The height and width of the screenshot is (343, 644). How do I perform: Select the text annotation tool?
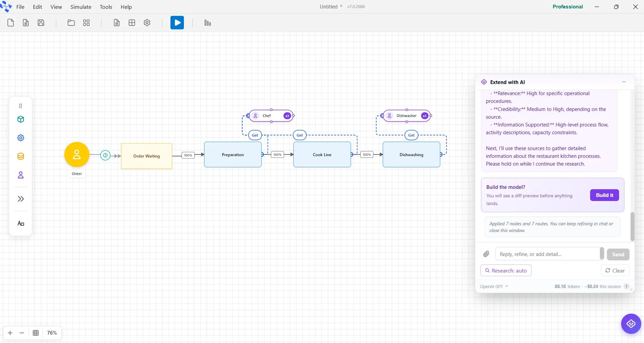[x=21, y=224]
